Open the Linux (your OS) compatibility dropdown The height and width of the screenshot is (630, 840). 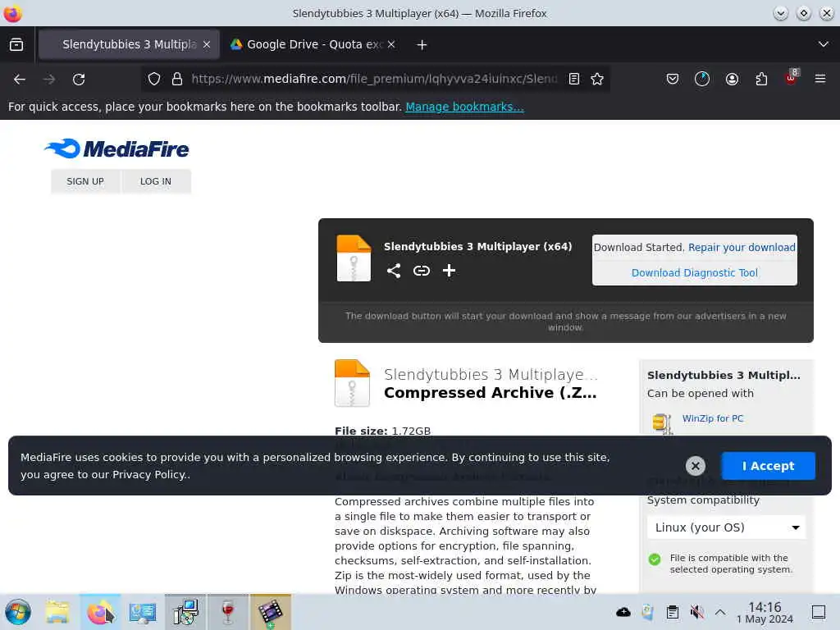pos(726,527)
